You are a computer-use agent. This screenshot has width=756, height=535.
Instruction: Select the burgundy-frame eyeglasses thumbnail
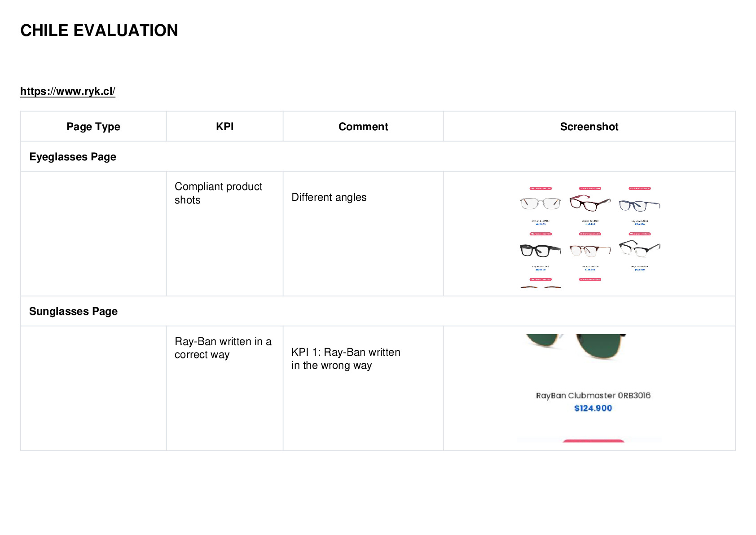590,203
